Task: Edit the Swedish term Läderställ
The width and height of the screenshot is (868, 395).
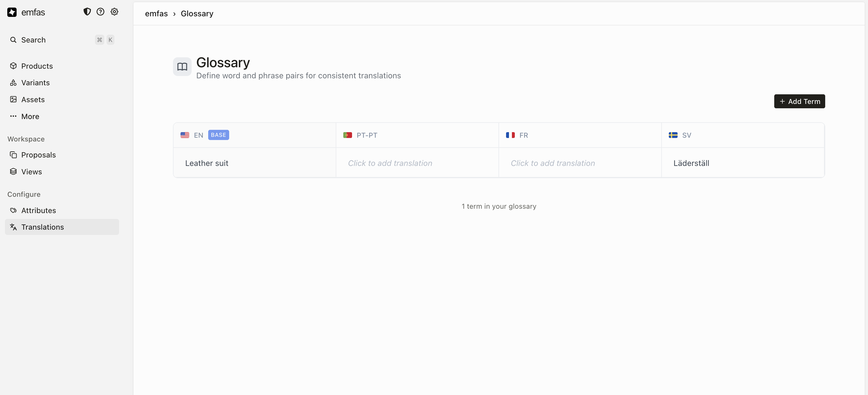Action: click(x=691, y=163)
